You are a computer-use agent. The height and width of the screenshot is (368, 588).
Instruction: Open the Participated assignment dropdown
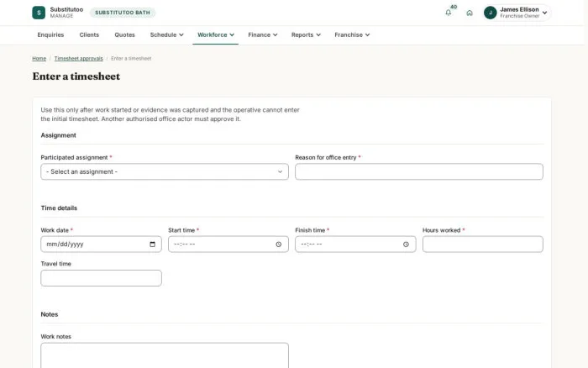point(165,171)
